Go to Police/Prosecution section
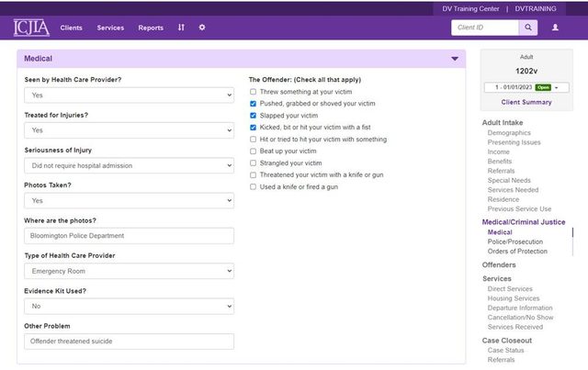The height and width of the screenshot is (370, 588). click(x=514, y=241)
